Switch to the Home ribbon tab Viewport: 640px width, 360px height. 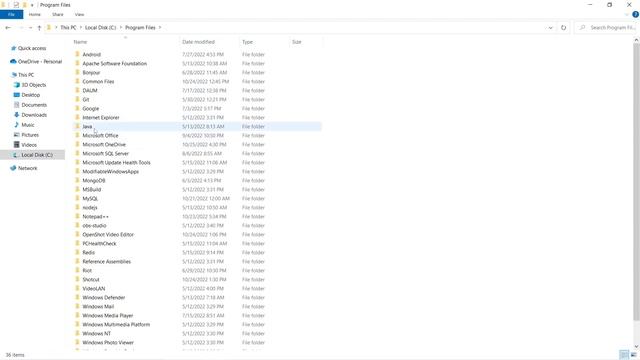pyautogui.click(x=35, y=15)
